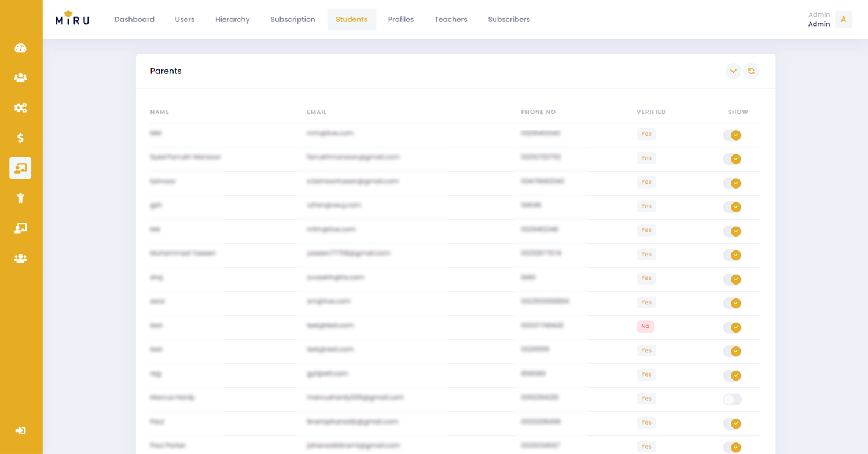This screenshot has height=454, width=868.
Task: Select the Teachers tab
Action: (451, 19)
